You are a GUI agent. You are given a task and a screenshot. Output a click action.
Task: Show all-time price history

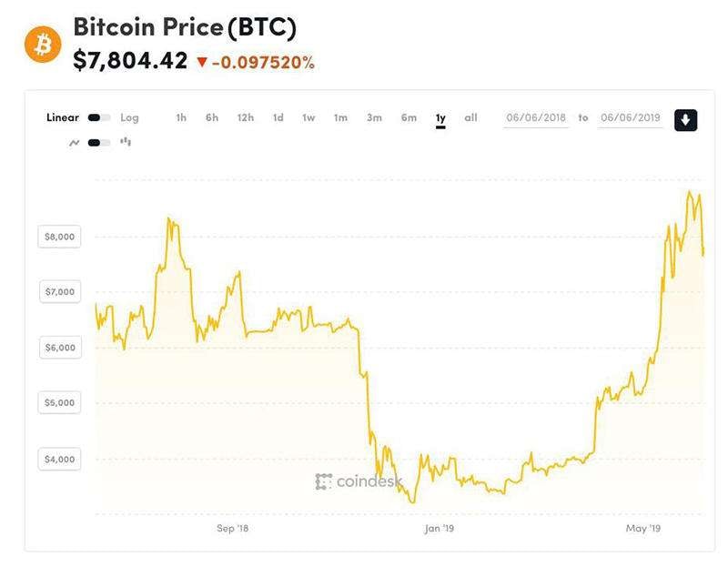pos(470,117)
